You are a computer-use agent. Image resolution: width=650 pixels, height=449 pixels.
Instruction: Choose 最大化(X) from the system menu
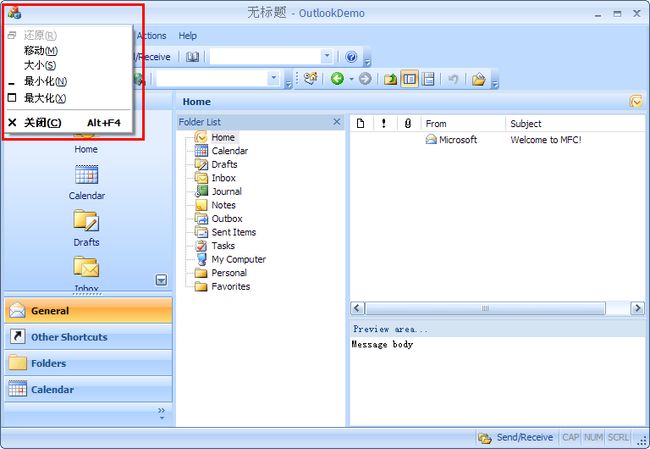click(68, 98)
